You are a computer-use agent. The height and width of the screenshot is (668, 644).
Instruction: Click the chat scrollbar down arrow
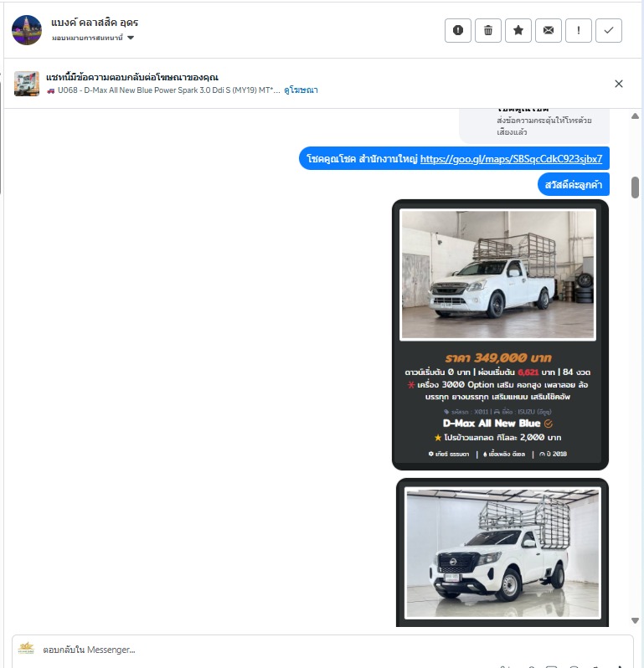coord(635,620)
